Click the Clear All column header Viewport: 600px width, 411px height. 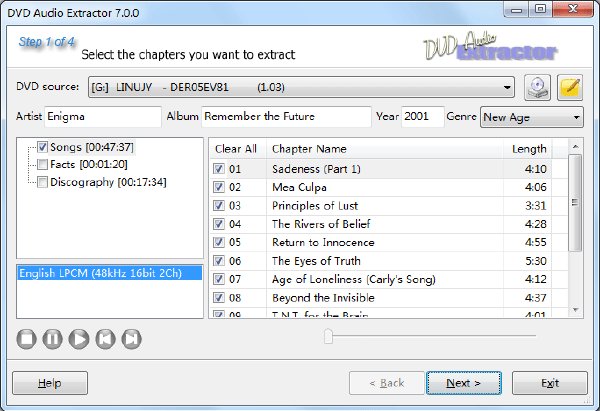[236, 149]
